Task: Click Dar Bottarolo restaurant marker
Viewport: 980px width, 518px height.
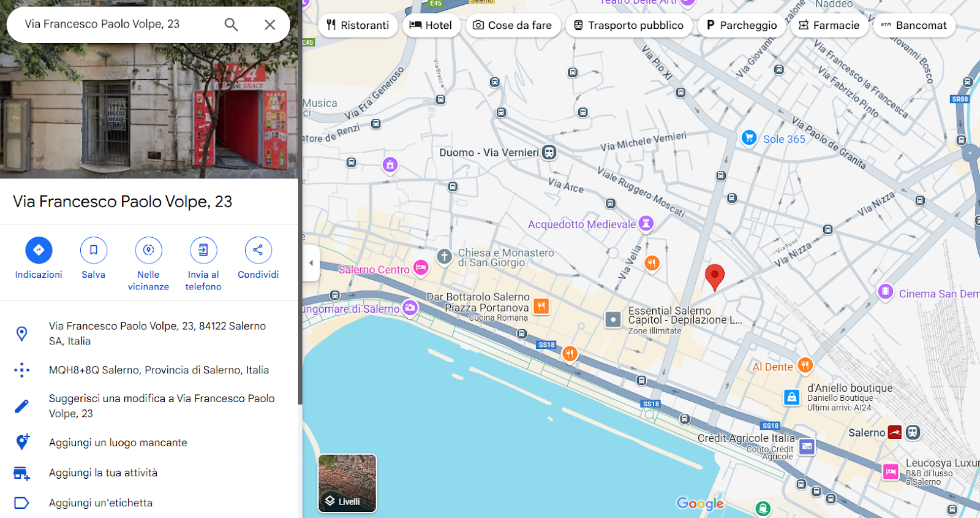Action: [x=541, y=305]
